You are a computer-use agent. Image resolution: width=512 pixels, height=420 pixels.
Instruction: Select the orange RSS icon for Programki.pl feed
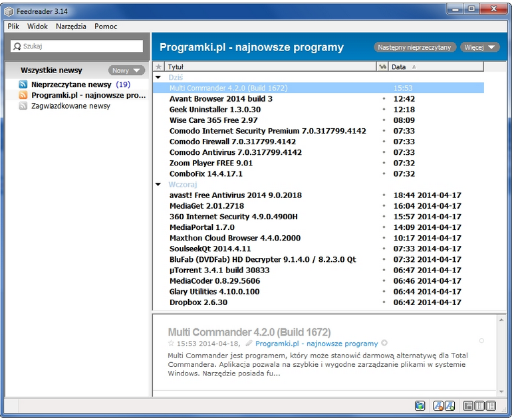[x=23, y=95]
